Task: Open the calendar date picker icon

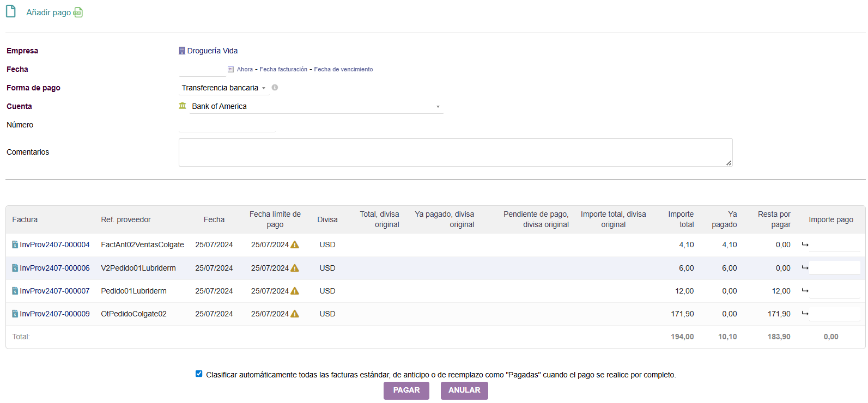Action: point(230,69)
